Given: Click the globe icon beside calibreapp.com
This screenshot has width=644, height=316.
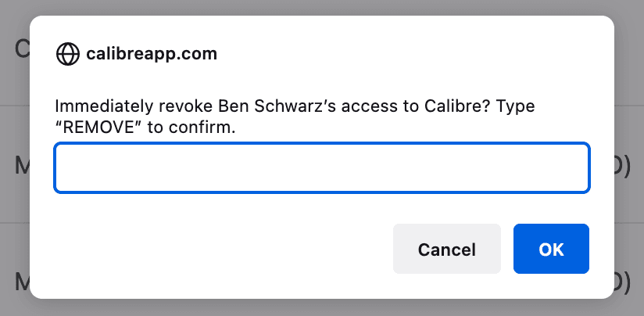Looking at the screenshot, I should click(68, 54).
